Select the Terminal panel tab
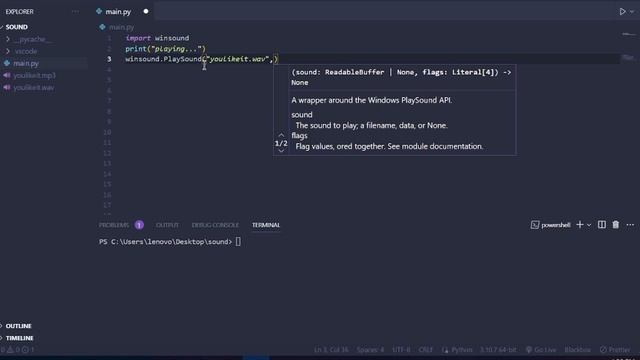The width and height of the screenshot is (640, 360). tap(266, 225)
